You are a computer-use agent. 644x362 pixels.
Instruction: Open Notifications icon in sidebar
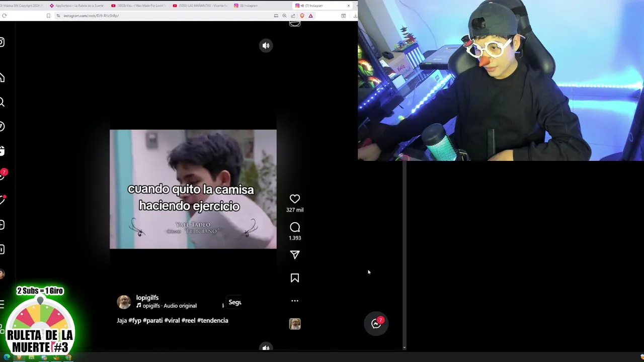tap(3, 200)
